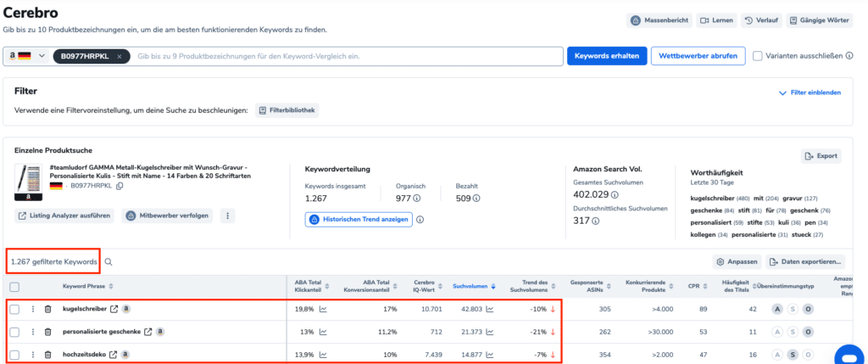The width and height of the screenshot is (868, 364).
Task: Open Anpassen column settings
Action: pos(737,261)
